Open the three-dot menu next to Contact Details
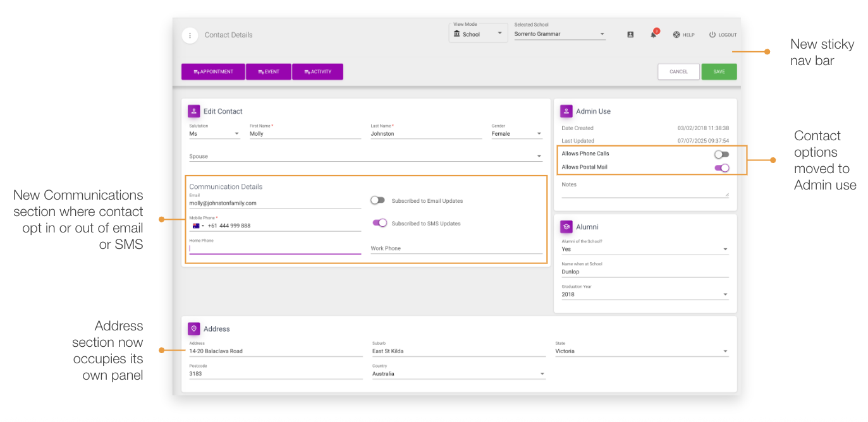Viewport: 868px width, 422px height. (190, 35)
